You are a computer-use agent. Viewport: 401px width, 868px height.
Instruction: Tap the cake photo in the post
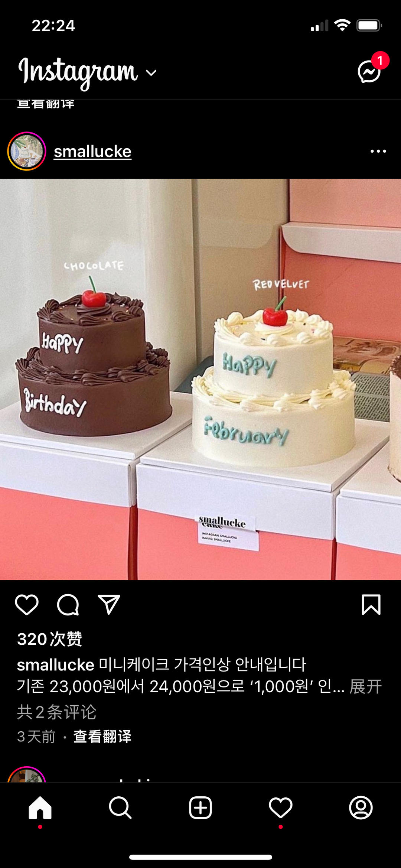tap(200, 380)
